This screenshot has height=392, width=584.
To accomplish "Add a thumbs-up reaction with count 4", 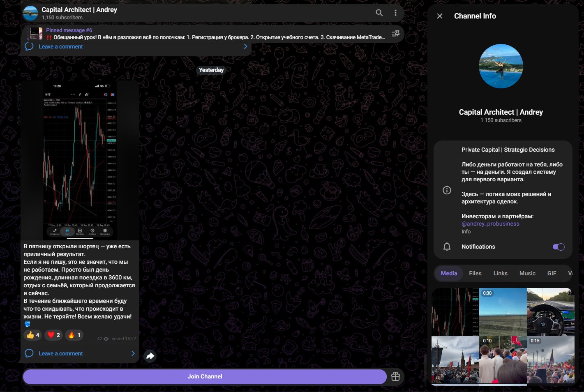I will click(33, 335).
